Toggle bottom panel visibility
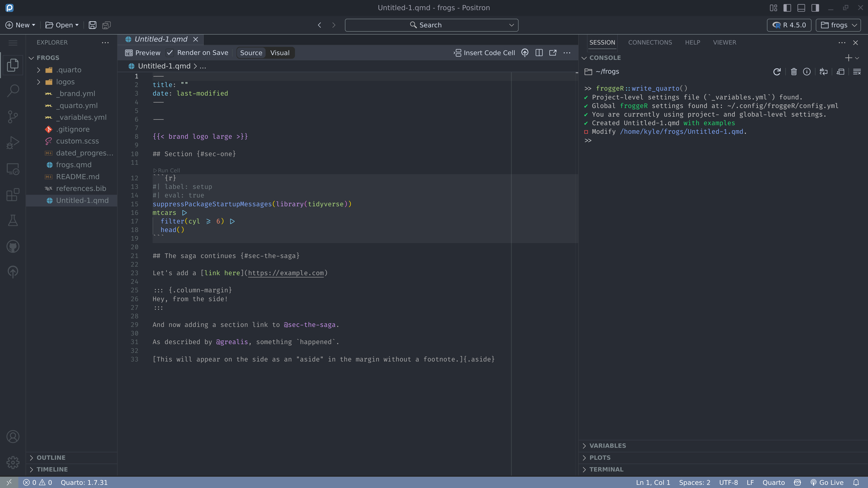The width and height of the screenshot is (868, 488). coord(801,8)
